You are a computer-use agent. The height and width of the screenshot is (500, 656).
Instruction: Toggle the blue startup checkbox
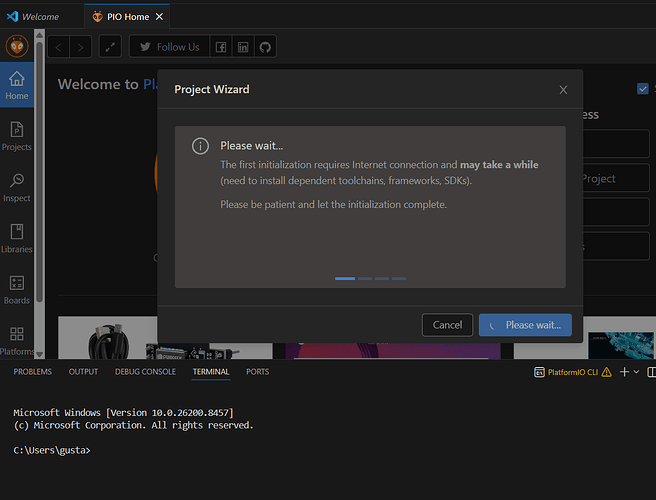[x=643, y=89]
